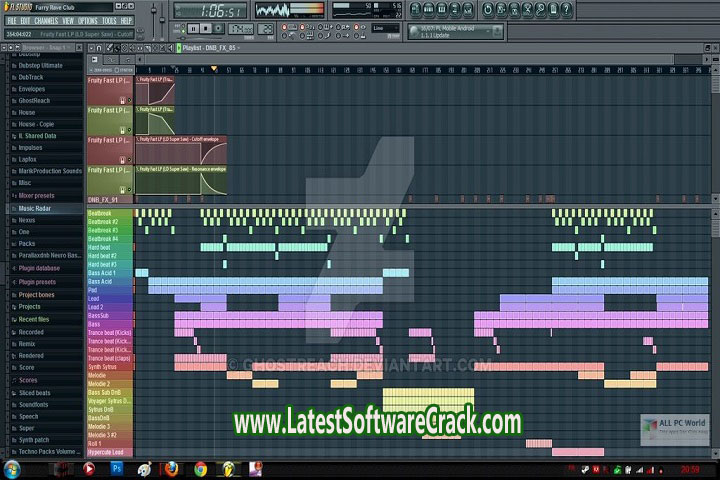The image size is (720, 480).
Task: Select the Slice tool in Playlist toolbar
Action: tap(148, 48)
